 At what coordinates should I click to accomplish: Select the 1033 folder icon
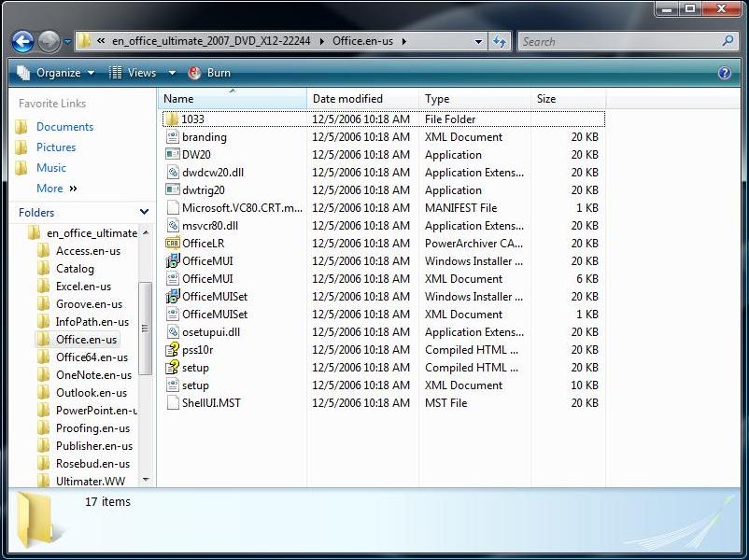(172, 119)
